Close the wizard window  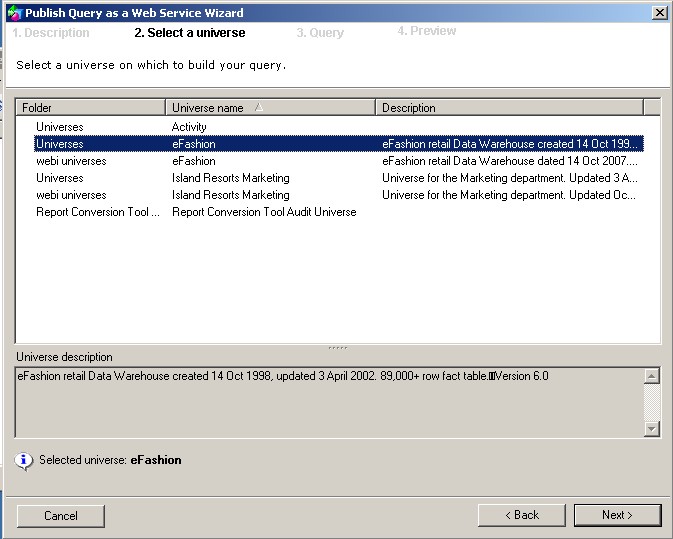[660, 12]
